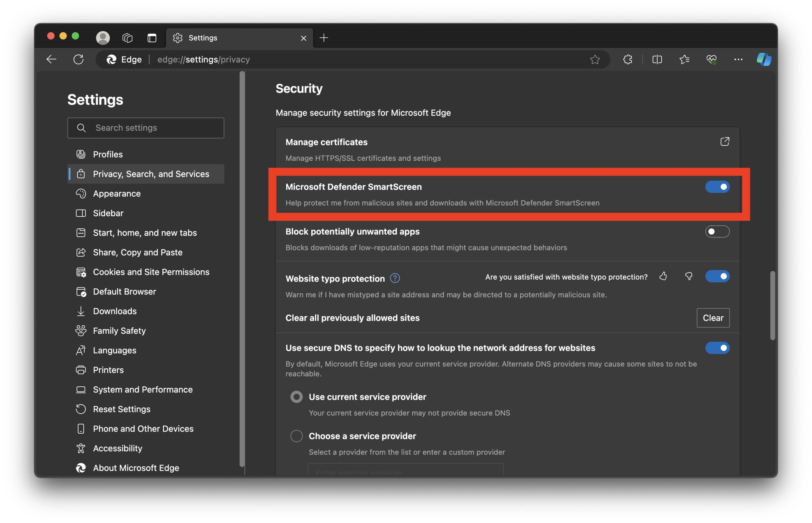This screenshot has height=523, width=812.
Task: Switch to the Settings tab
Action: 203,38
